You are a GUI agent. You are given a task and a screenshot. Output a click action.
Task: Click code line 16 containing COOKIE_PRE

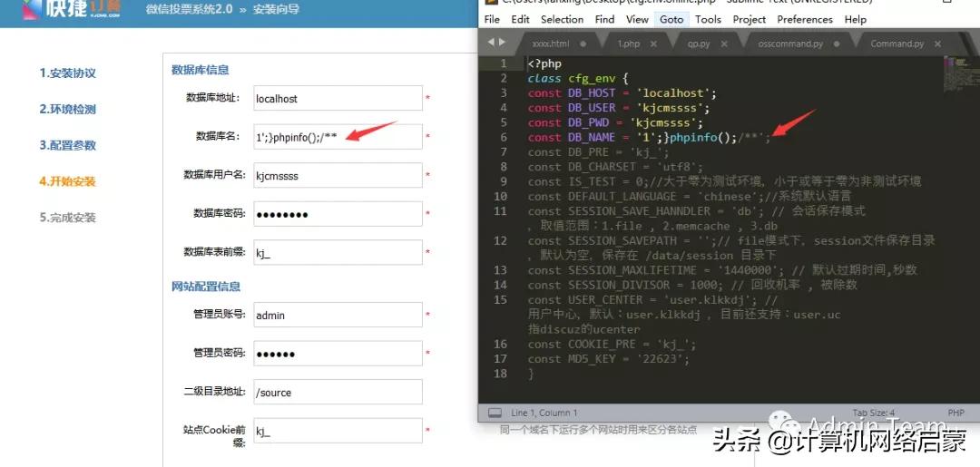click(x=612, y=345)
